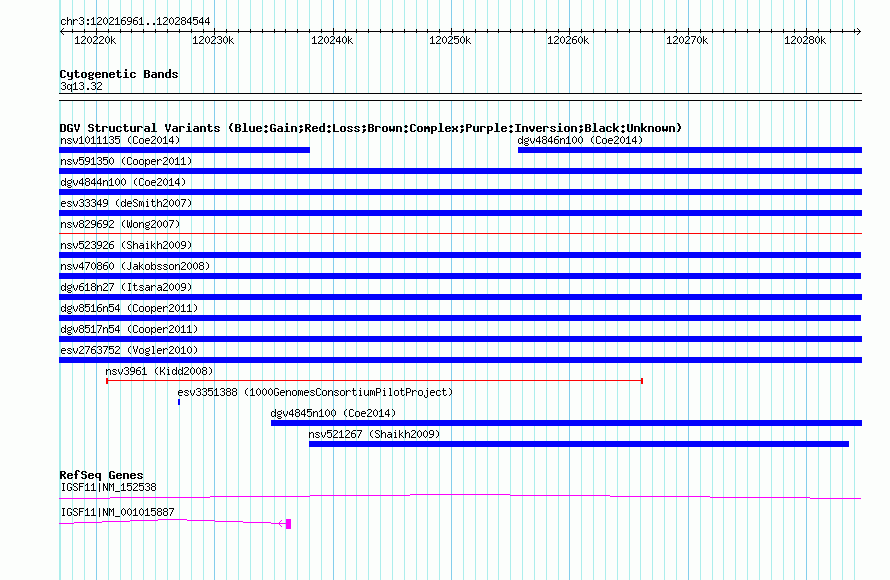The height and width of the screenshot is (580, 890).
Task: Open nsv591350 (Cooper2011) variant label
Action: (x=126, y=161)
